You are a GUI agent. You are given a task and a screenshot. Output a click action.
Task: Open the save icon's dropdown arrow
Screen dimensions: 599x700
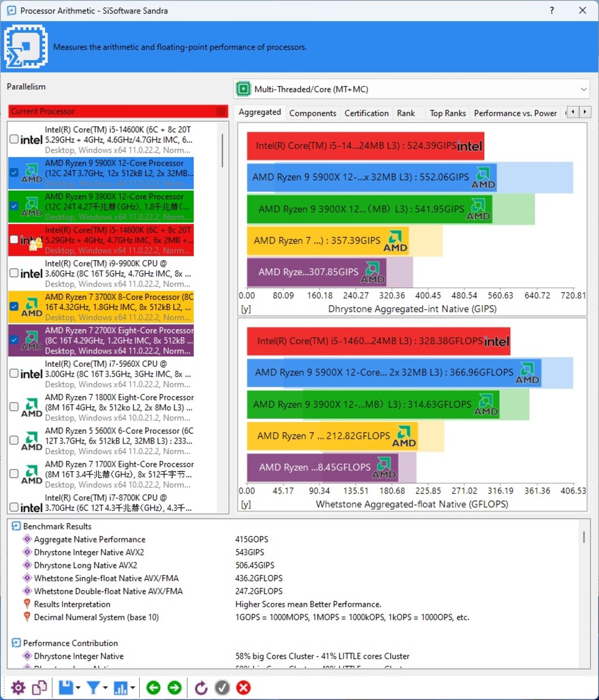78,687
